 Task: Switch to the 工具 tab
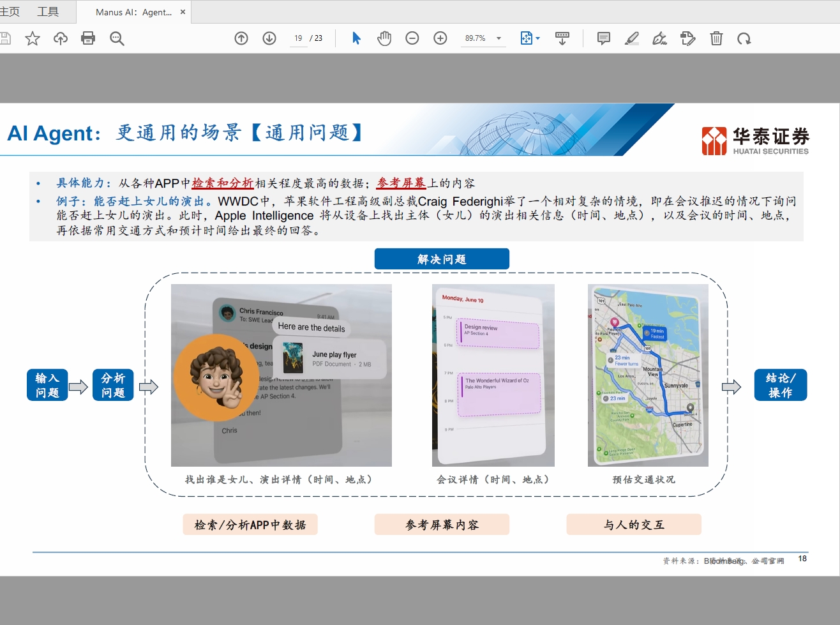(x=48, y=11)
